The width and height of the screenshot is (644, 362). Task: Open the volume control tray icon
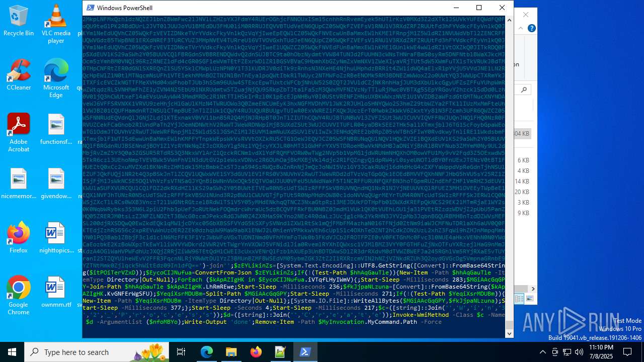click(579, 352)
